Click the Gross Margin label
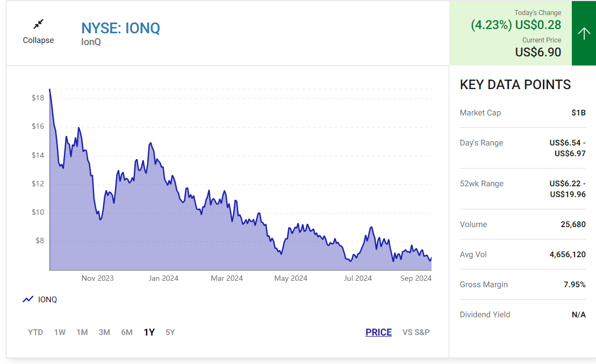The image size is (596, 364). 484,285
